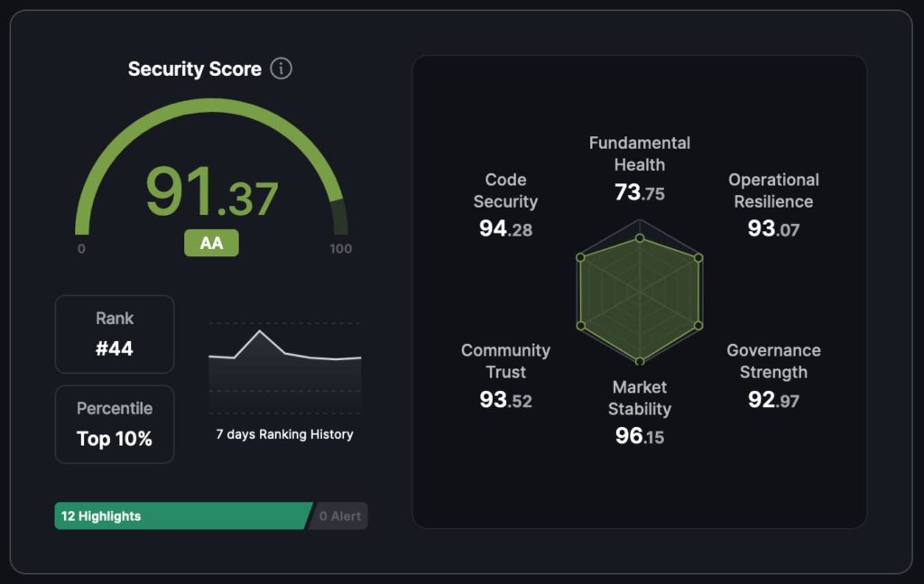Screen dimensions: 924x584
Task: Select the Fundamental Health 73.75 score
Action: tap(640, 168)
